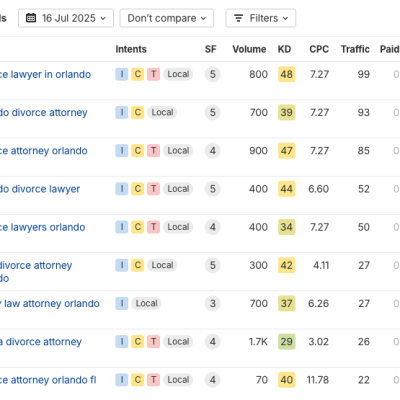
Task: Click KD score 47 badge
Action: pyautogui.click(x=287, y=151)
